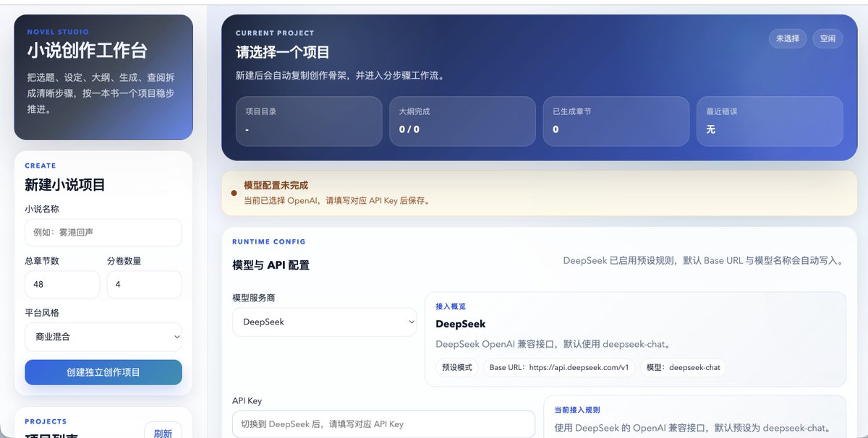Screen dimensions: 868x438
Task: Click the 预设模式 tag
Action: pyautogui.click(x=457, y=367)
